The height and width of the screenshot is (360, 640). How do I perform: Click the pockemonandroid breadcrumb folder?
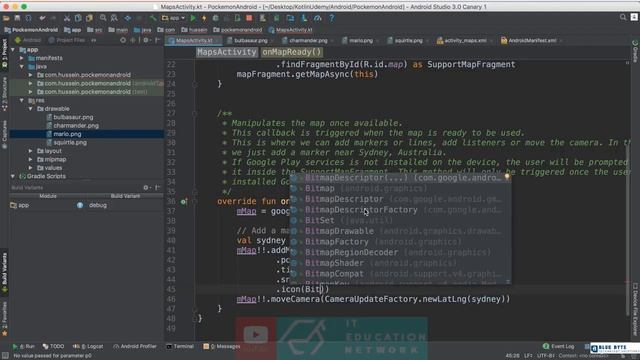[238, 30]
